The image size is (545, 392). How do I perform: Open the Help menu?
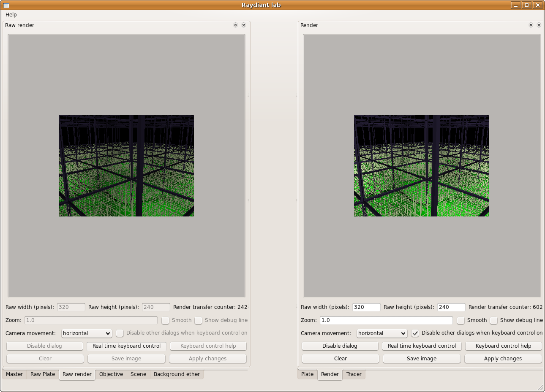coord(11,15)
